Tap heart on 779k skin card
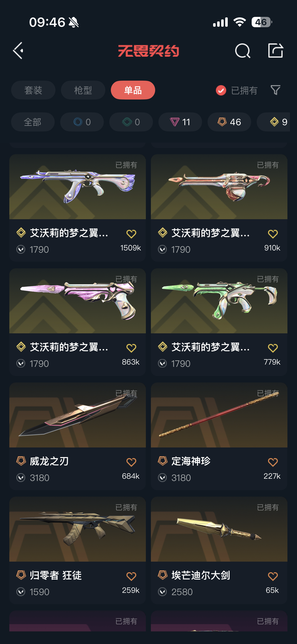This screenshot has width=297, height=644. click(x=273, y=348)
